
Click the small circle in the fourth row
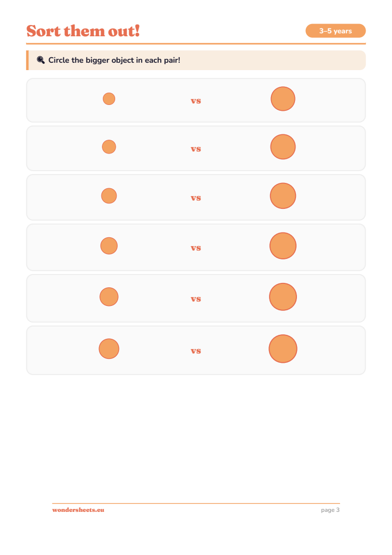click(x=109, y=246)
